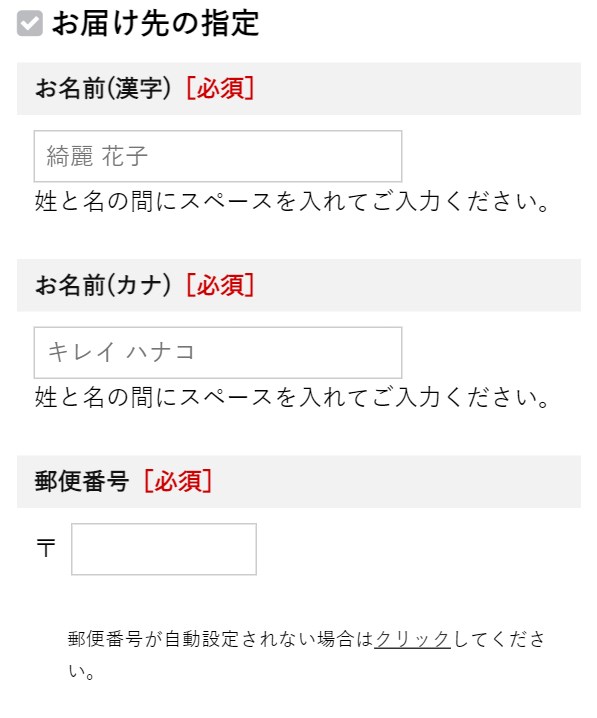Click the 必須 tag beside 郵便番号
This screenshot has height=718, width=597.
[178, 482]
